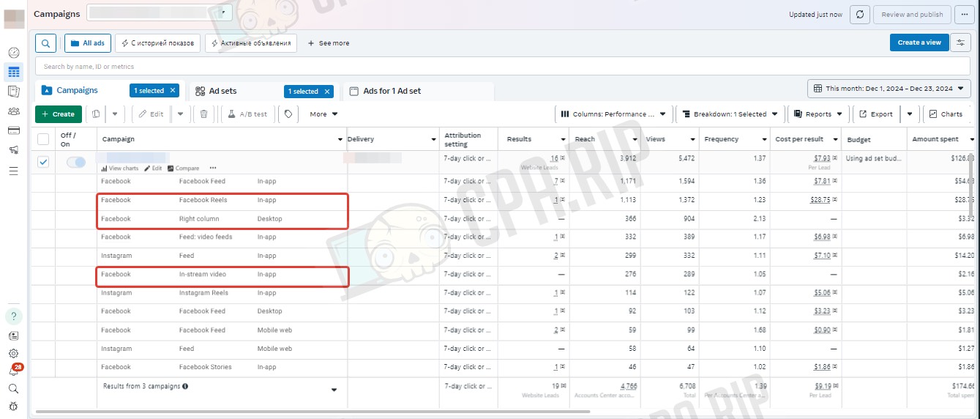980x419 pixels.
Task: Clear the 1 selected filter on Campaigns tab
Action: (173, 91)
